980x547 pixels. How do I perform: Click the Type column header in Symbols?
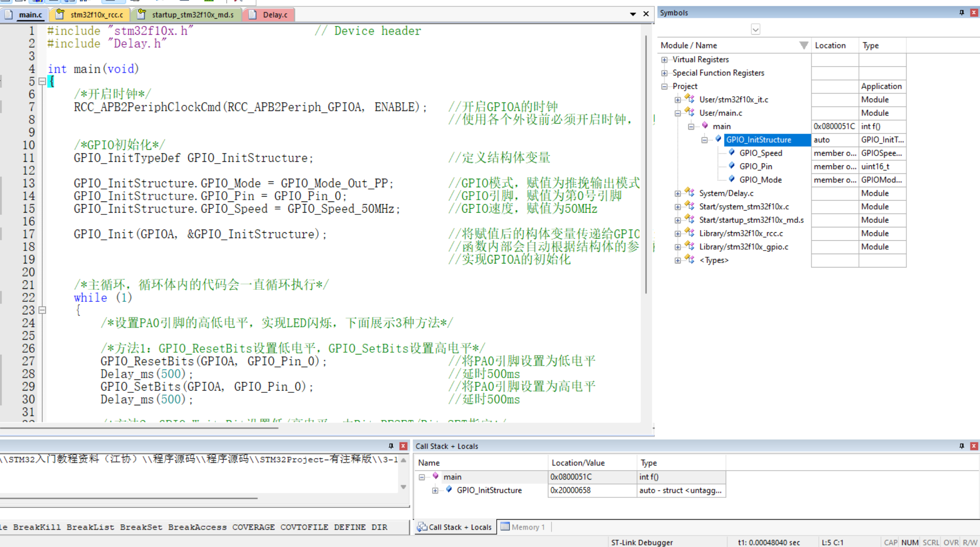point(882,45)
